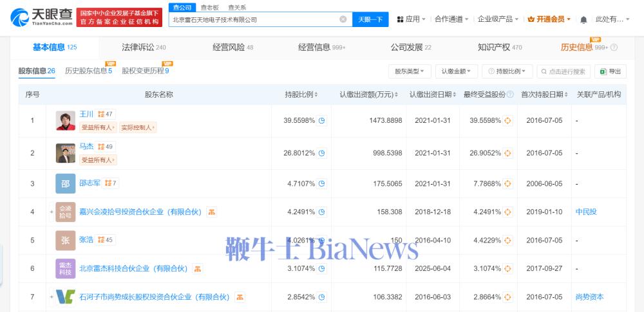Switch to the 知识产权 tab
The height and width of the screenshot is (312, 644).
pyautogui.click(x=500, y=48)
